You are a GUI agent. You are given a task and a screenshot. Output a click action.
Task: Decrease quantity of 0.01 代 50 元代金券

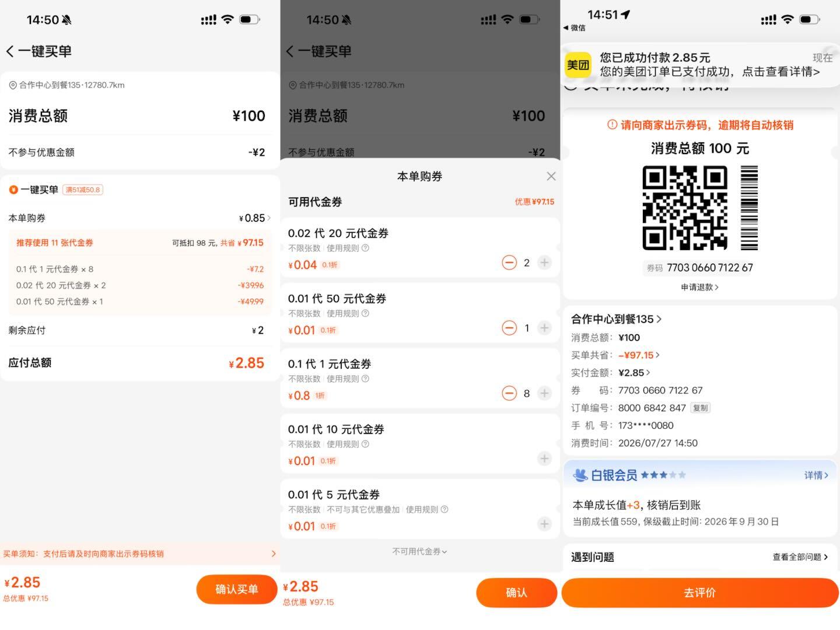click(x=509, y=328)
